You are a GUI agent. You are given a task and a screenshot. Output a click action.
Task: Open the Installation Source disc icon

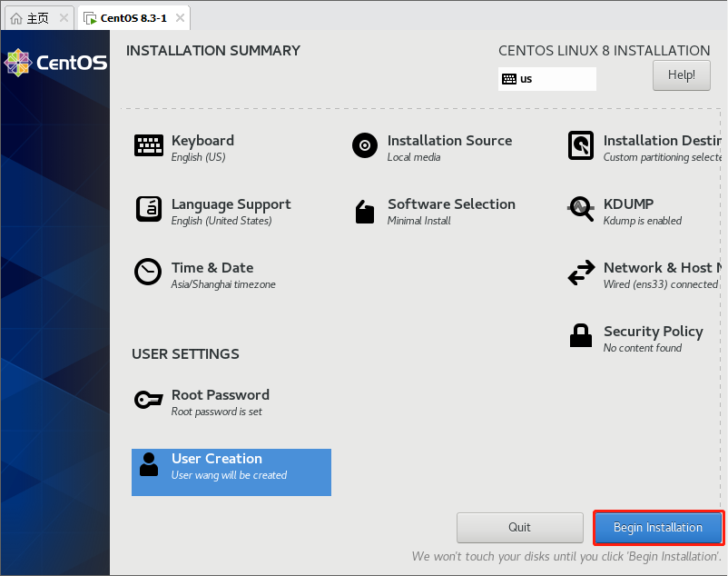coord(365,145)
